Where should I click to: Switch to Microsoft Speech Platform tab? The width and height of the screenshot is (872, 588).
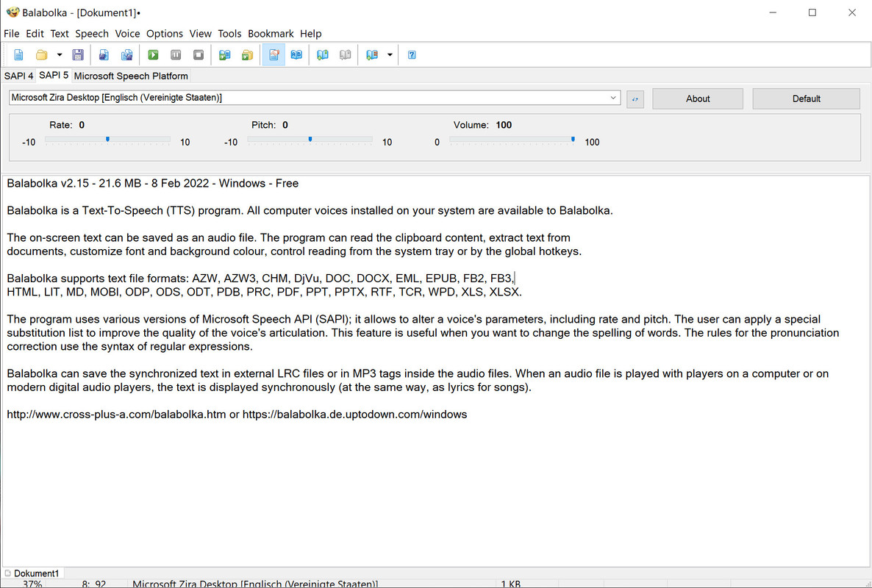131,76
